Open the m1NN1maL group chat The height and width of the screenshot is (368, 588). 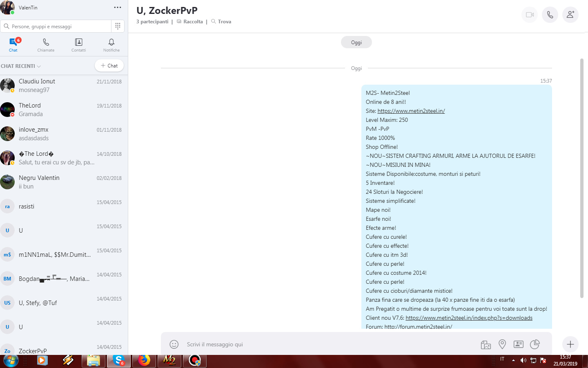point(64,254)
